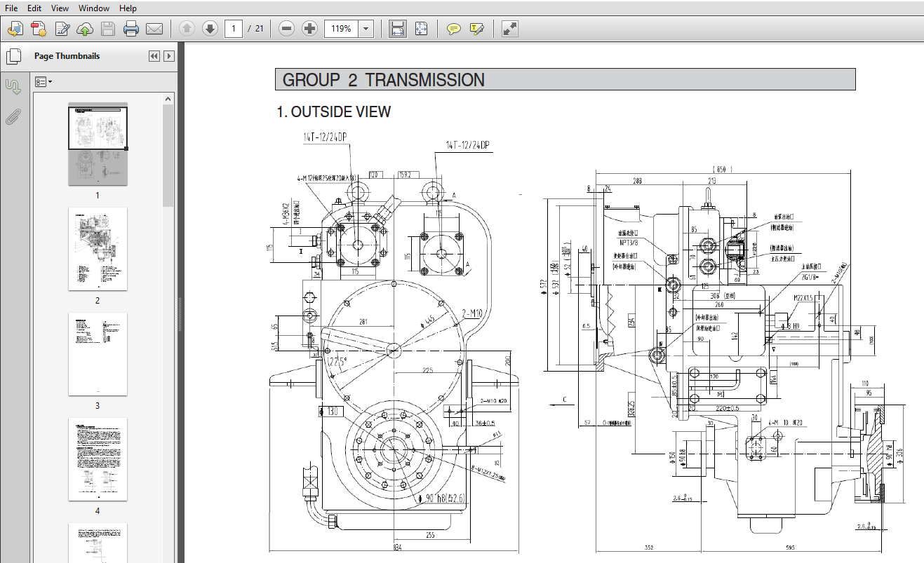Image resolution: width=924 pixels, height=563 pixels.
Task: Click the thumbnails panel scrollbar up arrow
Action: coord(168,100)
